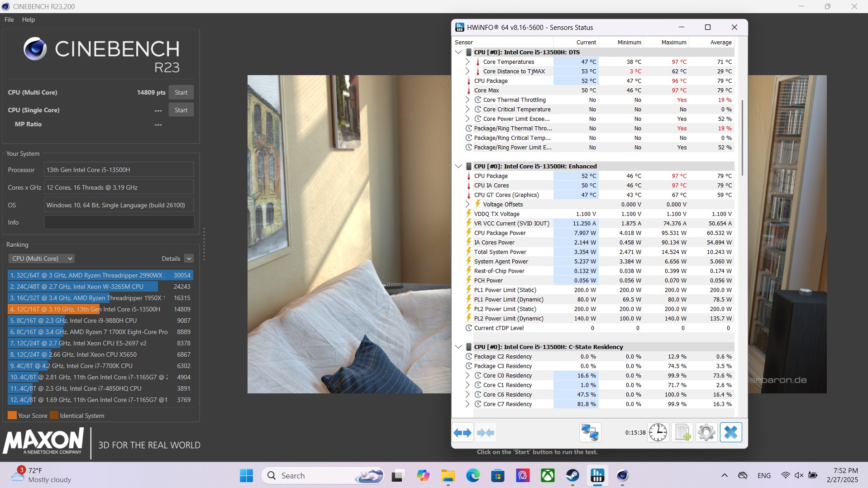
Task: Launch Microsoft Edge from the taskbar
Action: pos(473,476)
